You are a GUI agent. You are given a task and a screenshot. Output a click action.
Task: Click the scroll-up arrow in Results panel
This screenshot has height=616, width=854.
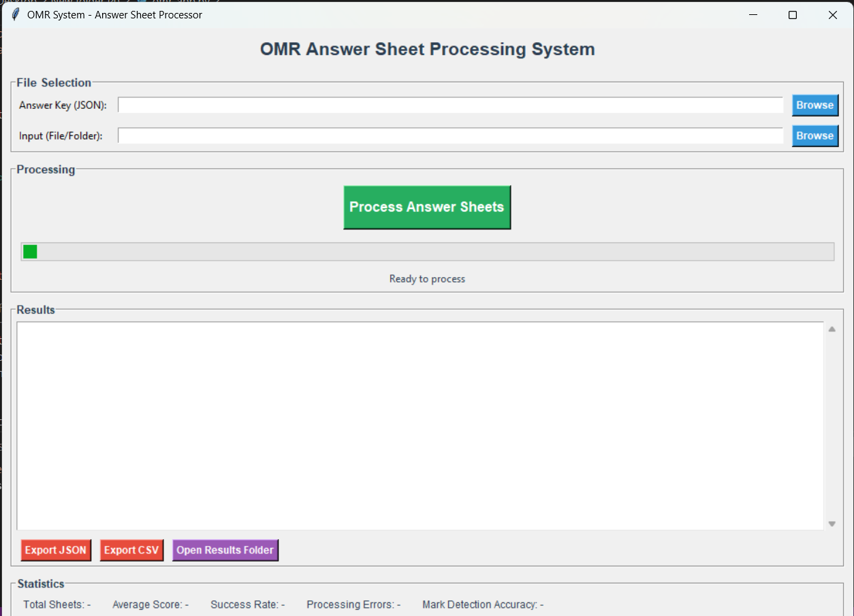point(832,328)
